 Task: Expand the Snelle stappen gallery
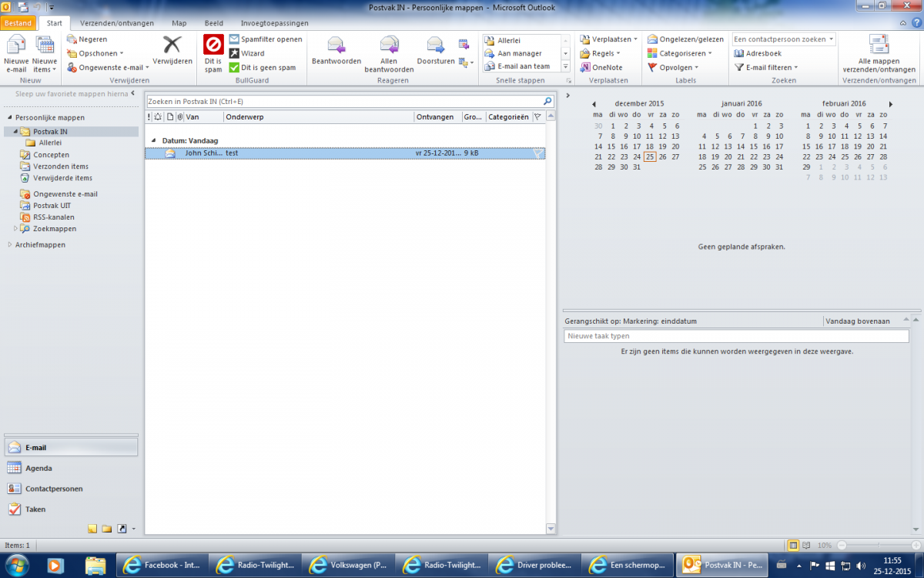[x=565, y=67]
